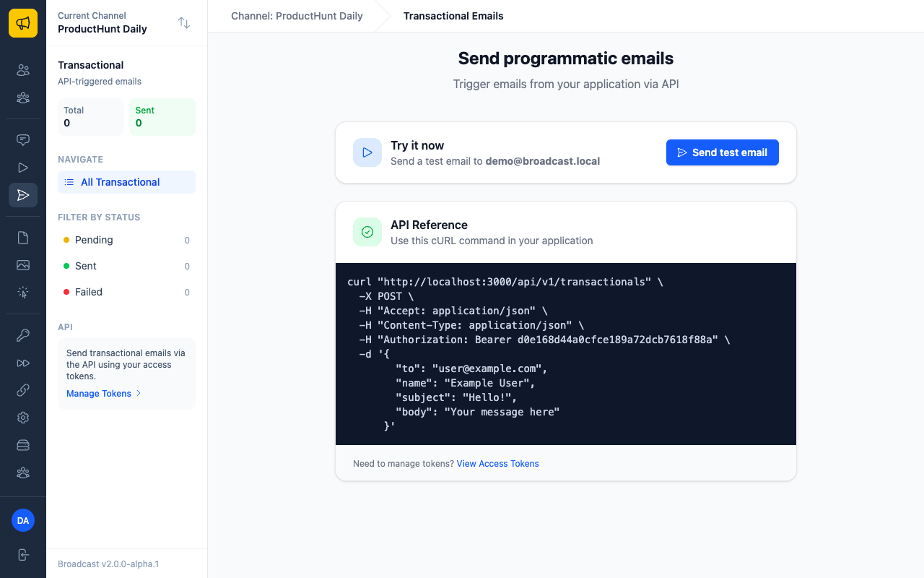This screenshot has height=578, width=924.
Task: Click demo@broadcast.local address text
Action: [542, 161]
